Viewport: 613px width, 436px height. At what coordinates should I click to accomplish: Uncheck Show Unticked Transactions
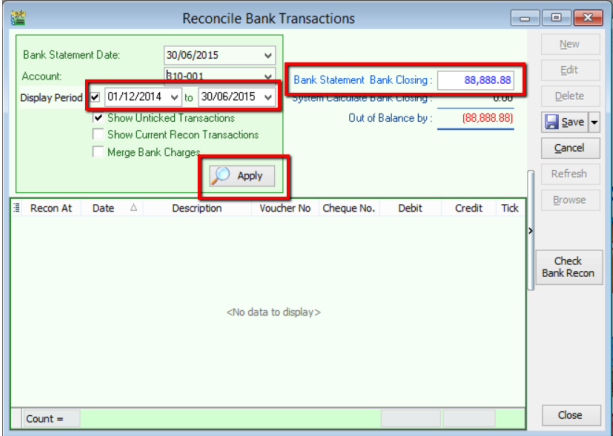pos(98,117)
